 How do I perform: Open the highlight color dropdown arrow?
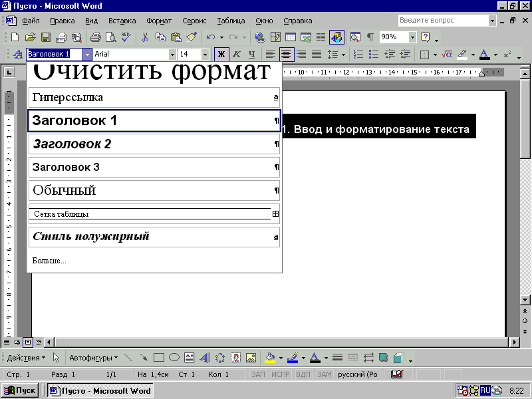click(x=473, y=55)
